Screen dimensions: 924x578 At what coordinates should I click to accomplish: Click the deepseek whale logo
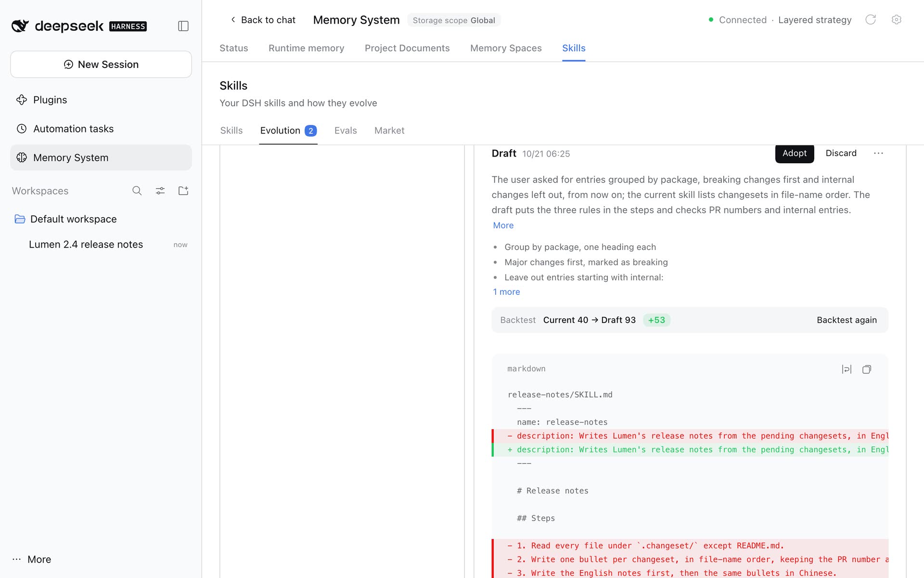point(20,26)
